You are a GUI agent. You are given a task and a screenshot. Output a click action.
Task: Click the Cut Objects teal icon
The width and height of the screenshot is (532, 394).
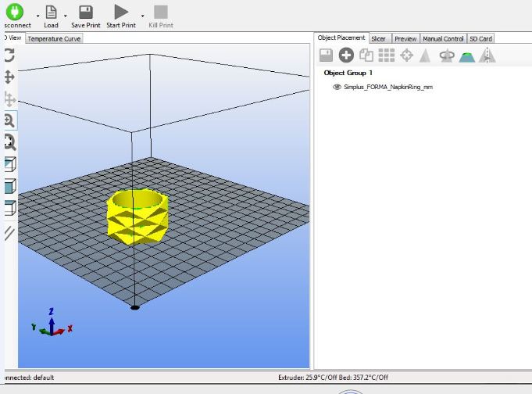click(467, 57)
